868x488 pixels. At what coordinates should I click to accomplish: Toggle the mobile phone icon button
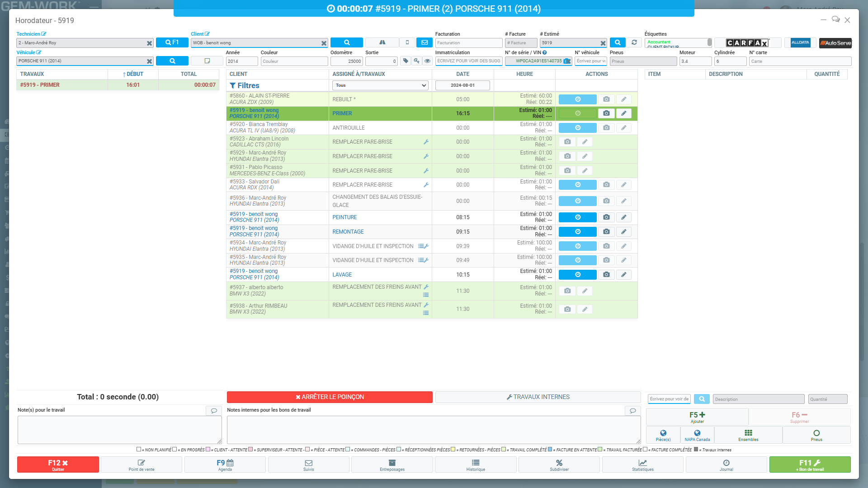point(407,42)
